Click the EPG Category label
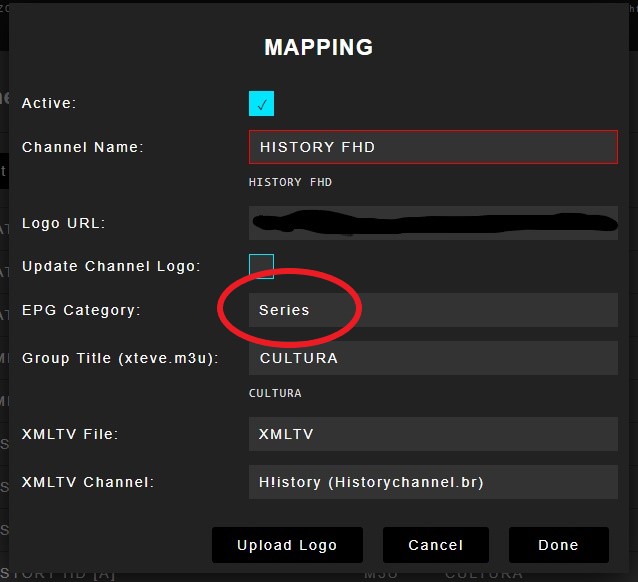638x582 pixels. [x=81, y=310]
